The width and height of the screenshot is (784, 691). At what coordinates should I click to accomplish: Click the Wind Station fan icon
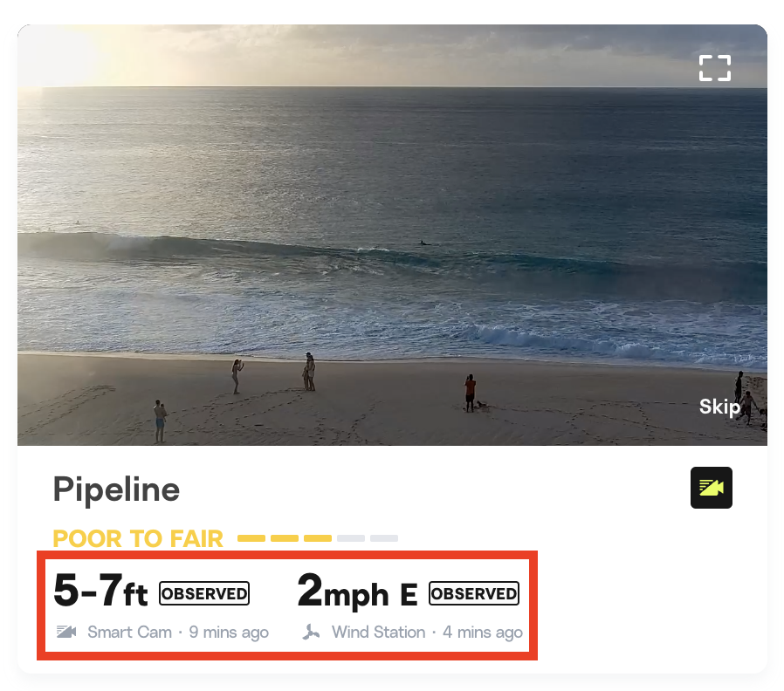[x=310, y=632]
